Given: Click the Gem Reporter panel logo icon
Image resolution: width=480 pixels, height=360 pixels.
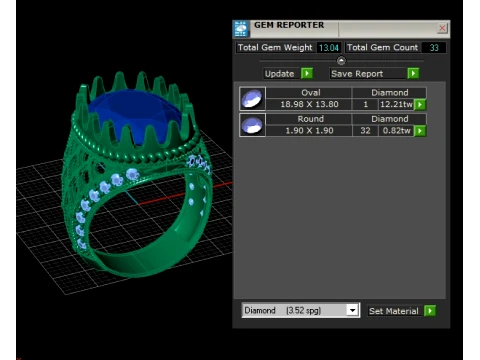Looking at the screenshot, I should 241,29.
